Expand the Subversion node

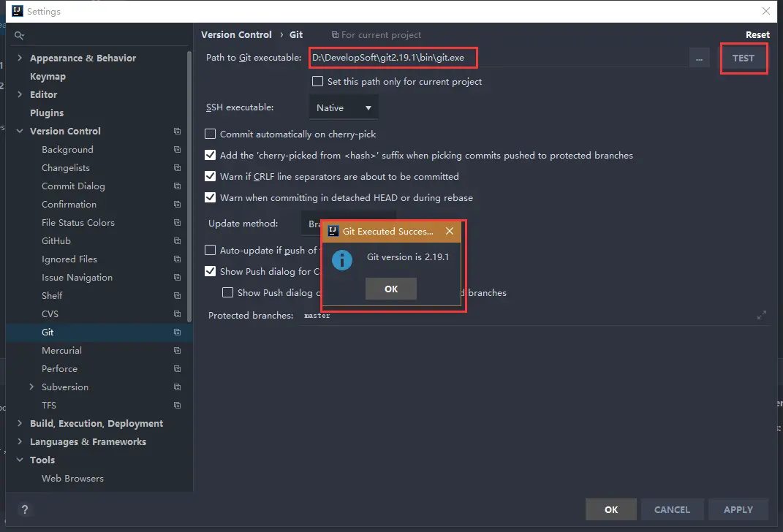tap(31, 387)
